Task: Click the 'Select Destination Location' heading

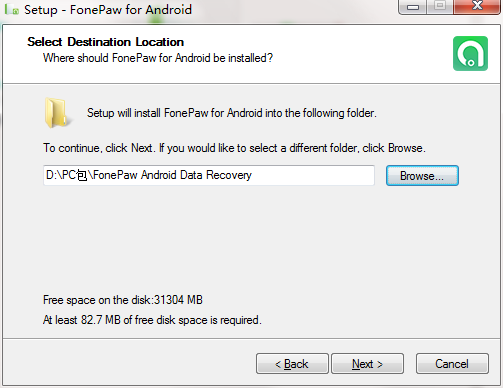Action: click(x=105, y=42)
